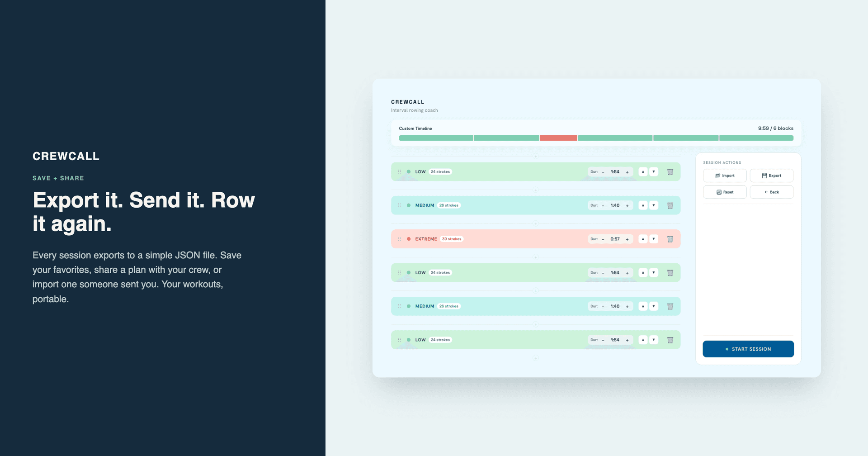Move the topmost LOW block up

(643, 171)
